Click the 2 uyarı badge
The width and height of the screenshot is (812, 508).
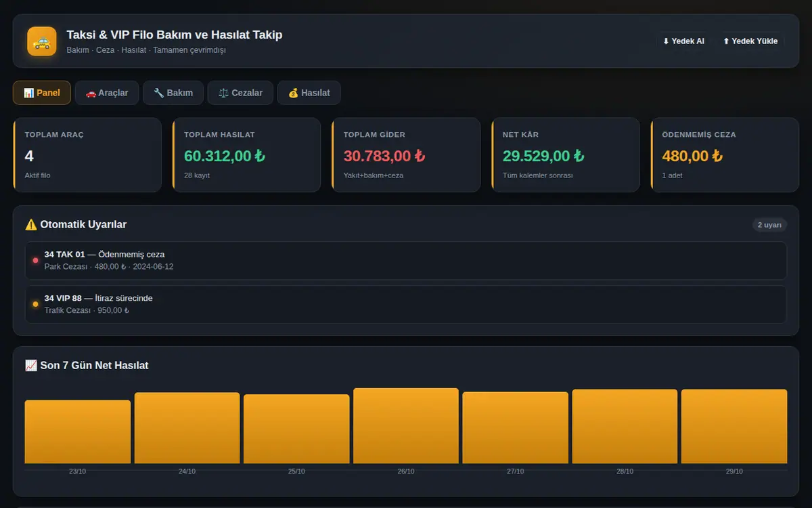tap(769, 225)
